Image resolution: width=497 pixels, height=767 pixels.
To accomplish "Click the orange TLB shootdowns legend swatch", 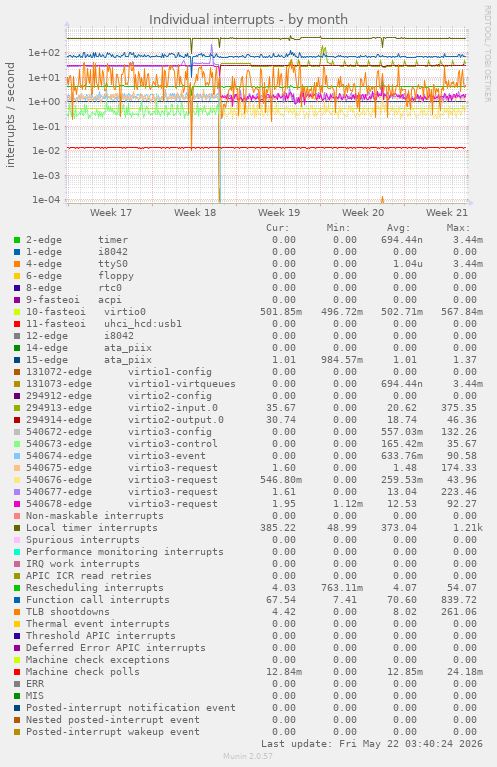I will [17, 612].
